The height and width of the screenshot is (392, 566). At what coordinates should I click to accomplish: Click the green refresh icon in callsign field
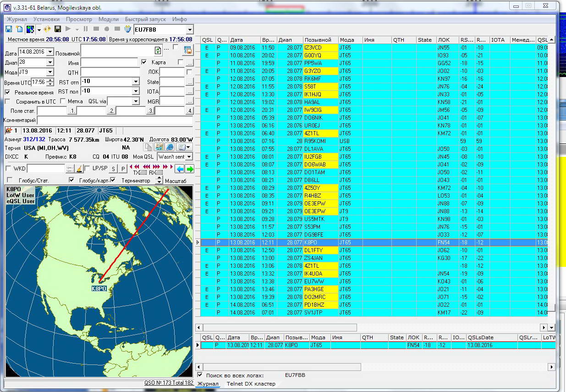point(159,50)
